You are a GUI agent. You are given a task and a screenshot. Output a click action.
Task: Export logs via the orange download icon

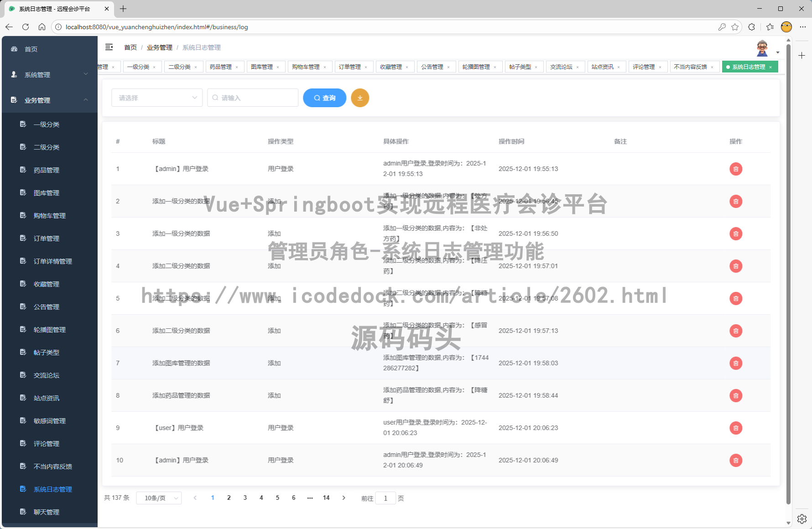point(360,98)
